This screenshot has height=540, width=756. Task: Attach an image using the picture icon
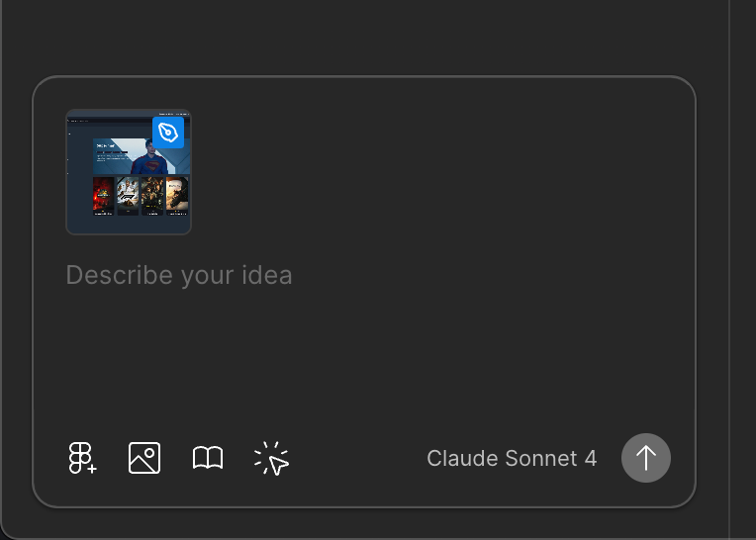144,458
